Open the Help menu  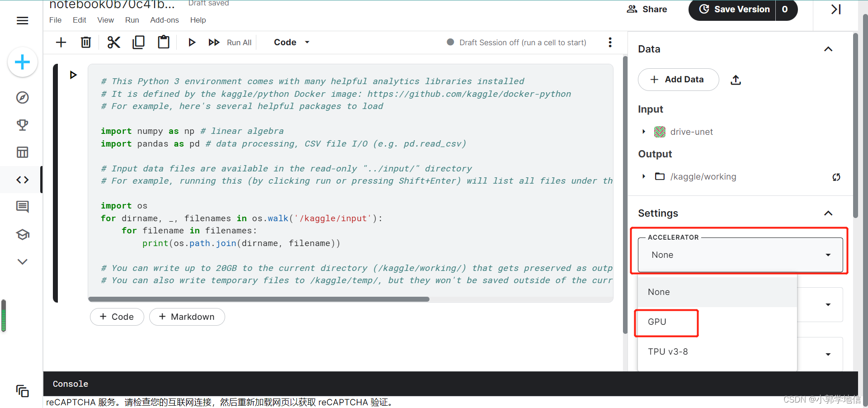pos(198,20)
